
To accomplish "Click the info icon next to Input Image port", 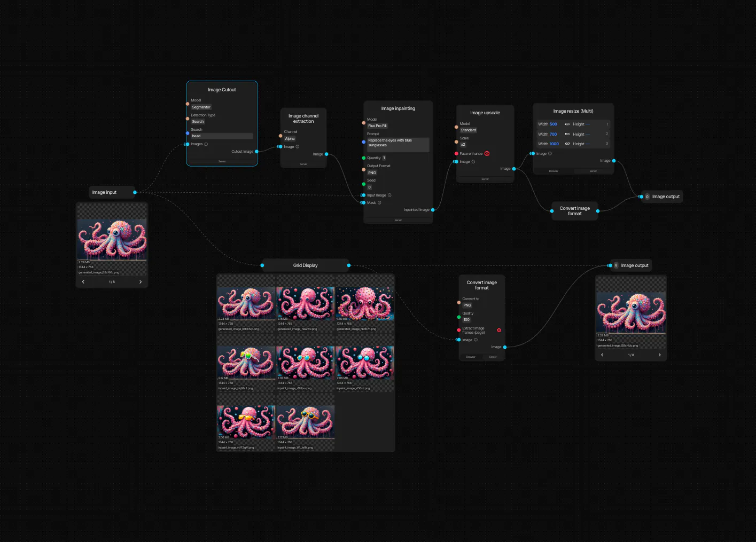I will [x=390, y=195].
